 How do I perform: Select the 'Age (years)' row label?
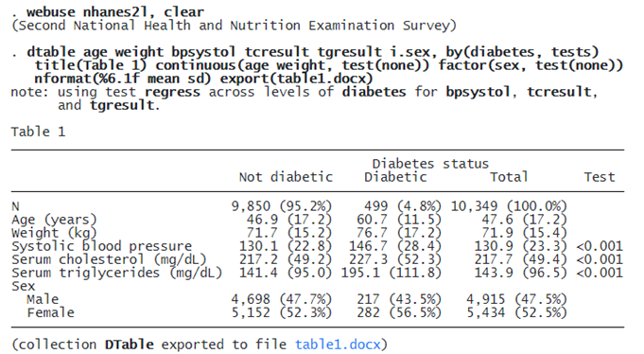tap(54, 220)
